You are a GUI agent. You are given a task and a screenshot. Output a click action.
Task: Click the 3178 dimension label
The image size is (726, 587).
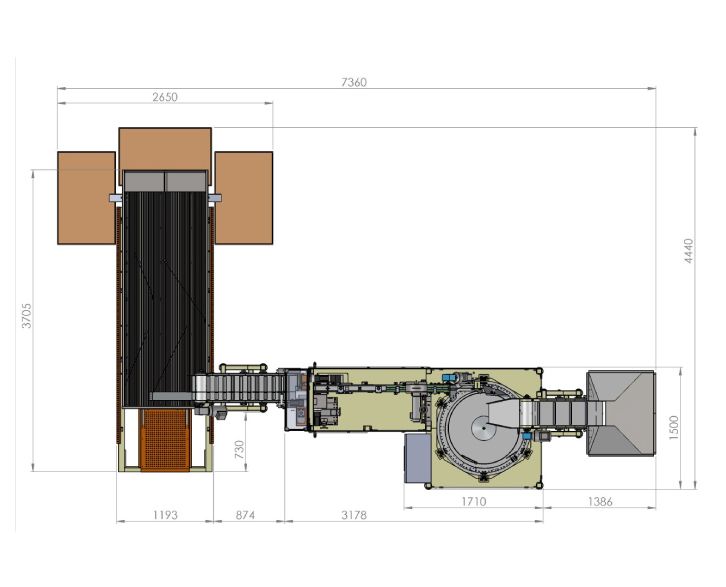[353, 515]
